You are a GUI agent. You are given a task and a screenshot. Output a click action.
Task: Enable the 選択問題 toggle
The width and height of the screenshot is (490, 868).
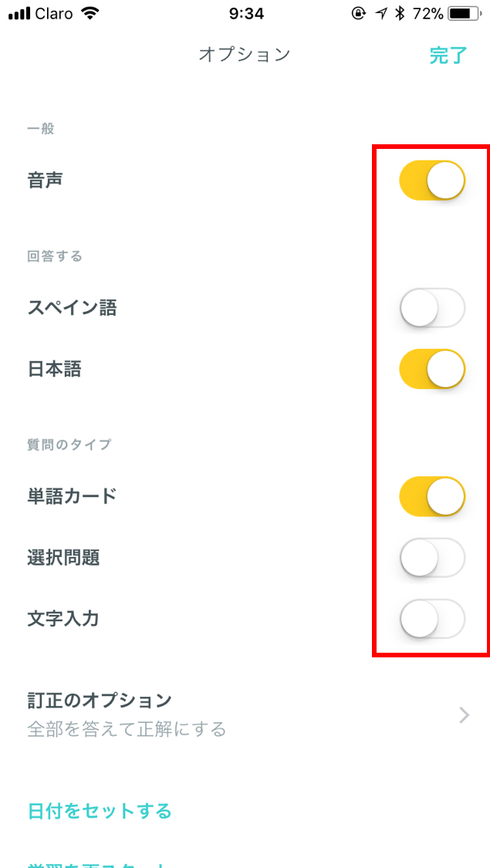point(432,558)
